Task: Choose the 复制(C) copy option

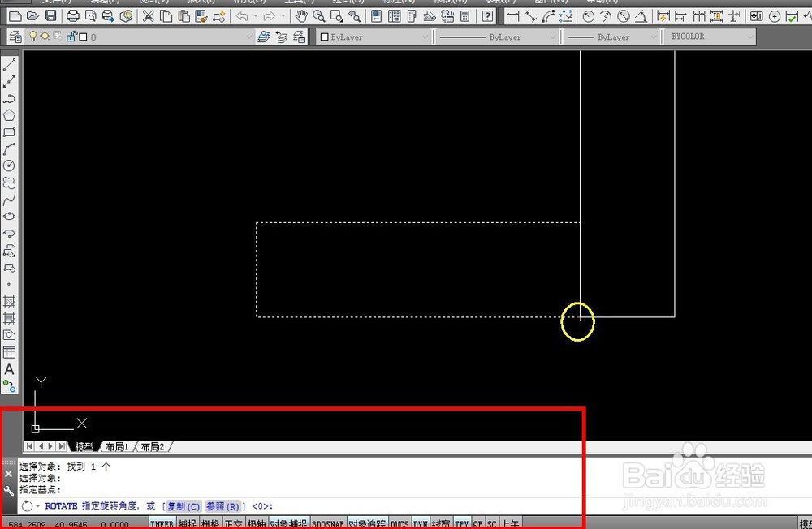Action: click(184, 506)
